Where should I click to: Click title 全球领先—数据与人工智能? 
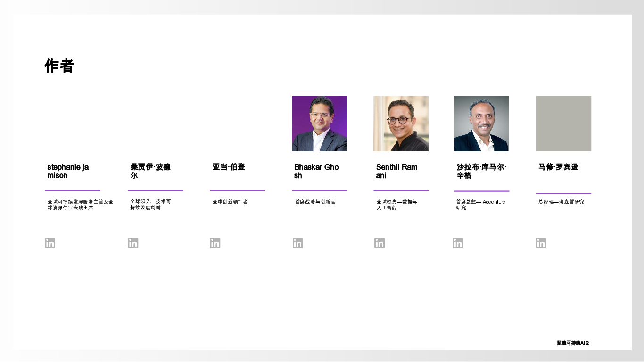pos(397,205)
